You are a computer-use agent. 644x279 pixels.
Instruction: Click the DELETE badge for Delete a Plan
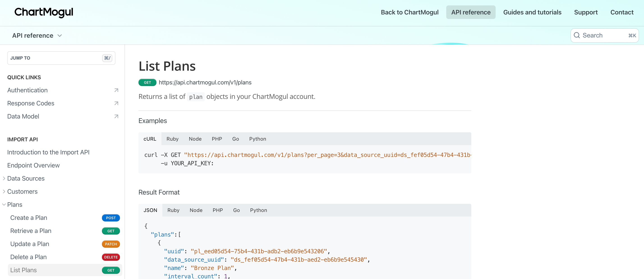110,257
